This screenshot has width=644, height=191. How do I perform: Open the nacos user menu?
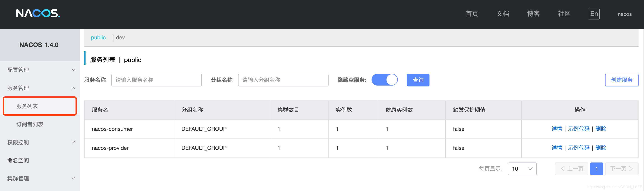pyautogui.click(x=624, y=14)
